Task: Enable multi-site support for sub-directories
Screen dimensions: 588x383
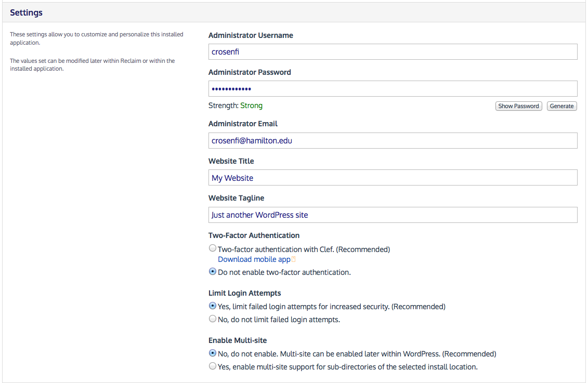Action: (213, 366)
